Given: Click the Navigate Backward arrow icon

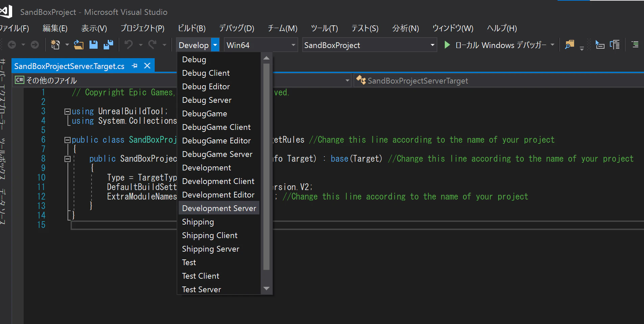Looking at the screenshot, I should click(x=12, y=45).
